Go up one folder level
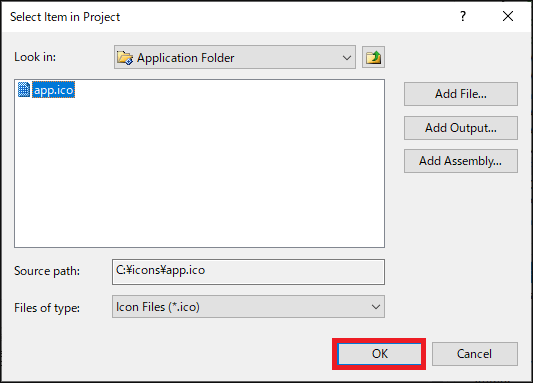This screenshot has width=533, height=383. pyautogui.click(x=373, y=57)
